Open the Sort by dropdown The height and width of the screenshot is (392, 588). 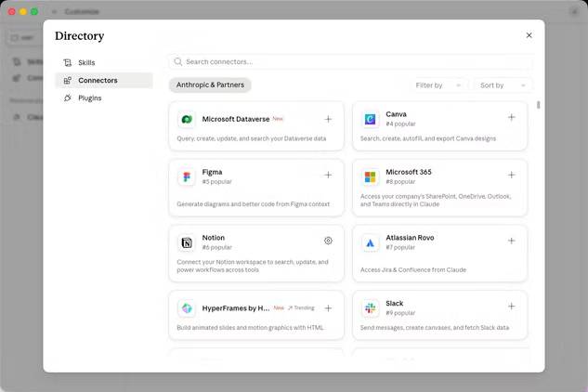503,85
